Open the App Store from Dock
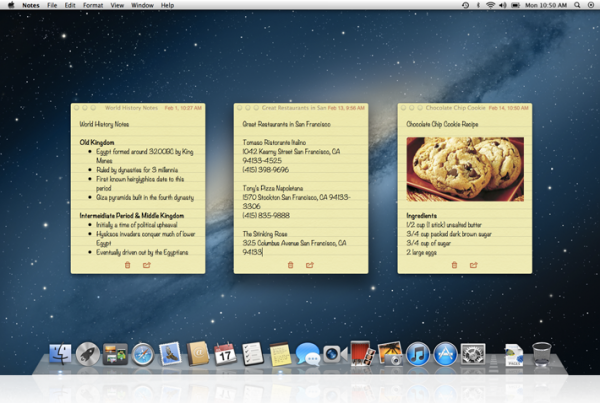This screenshot has width=600, height=403. click(x=445, y=354)
